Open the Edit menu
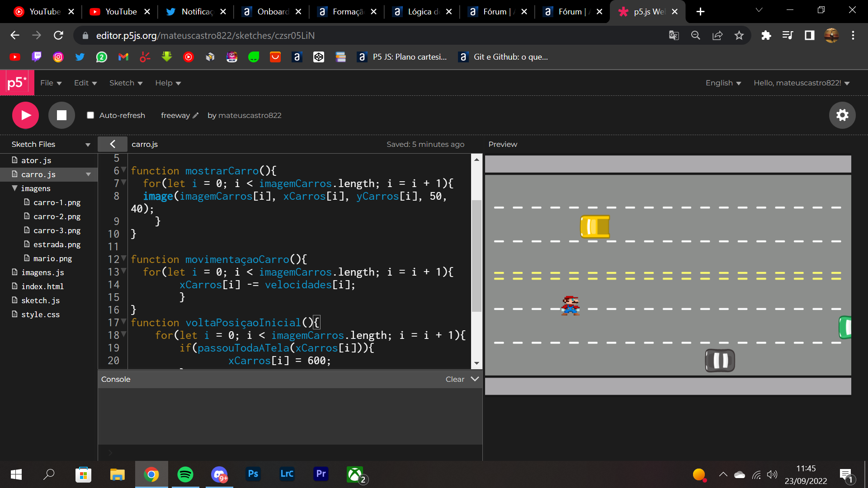 click(x=85, y=83)
